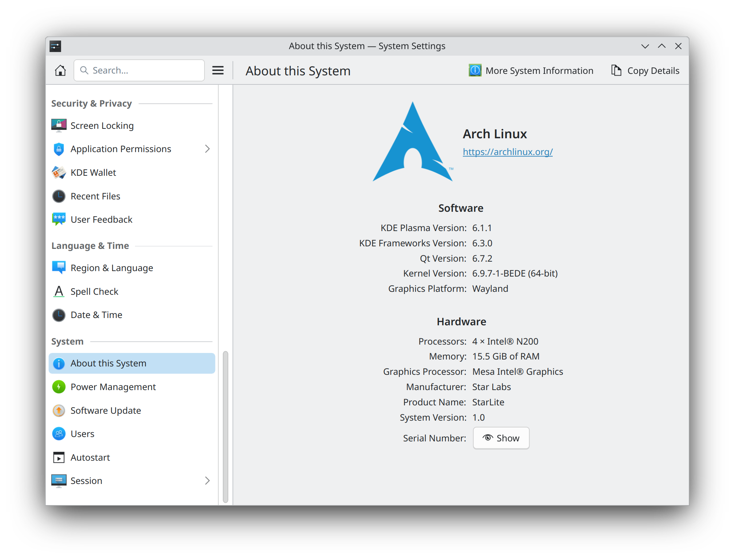
Task: Click Copy Details
Action: (x=645, y=70)
